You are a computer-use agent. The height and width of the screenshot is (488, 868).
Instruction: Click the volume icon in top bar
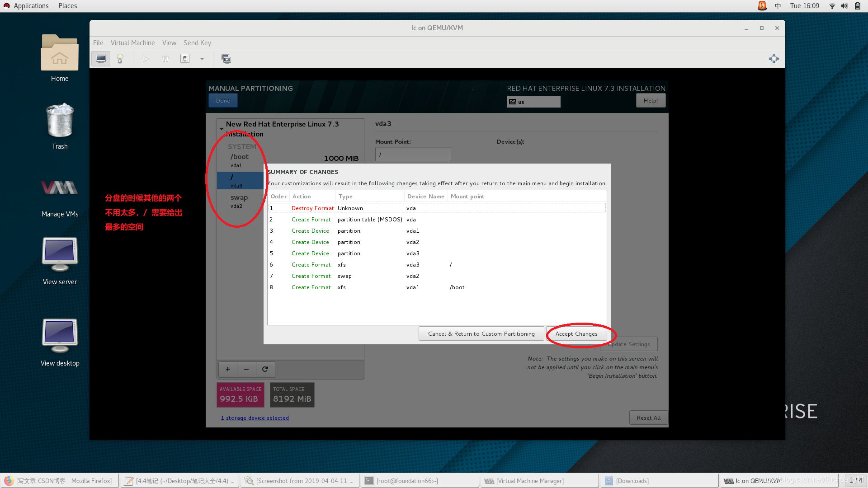[844, 6]
